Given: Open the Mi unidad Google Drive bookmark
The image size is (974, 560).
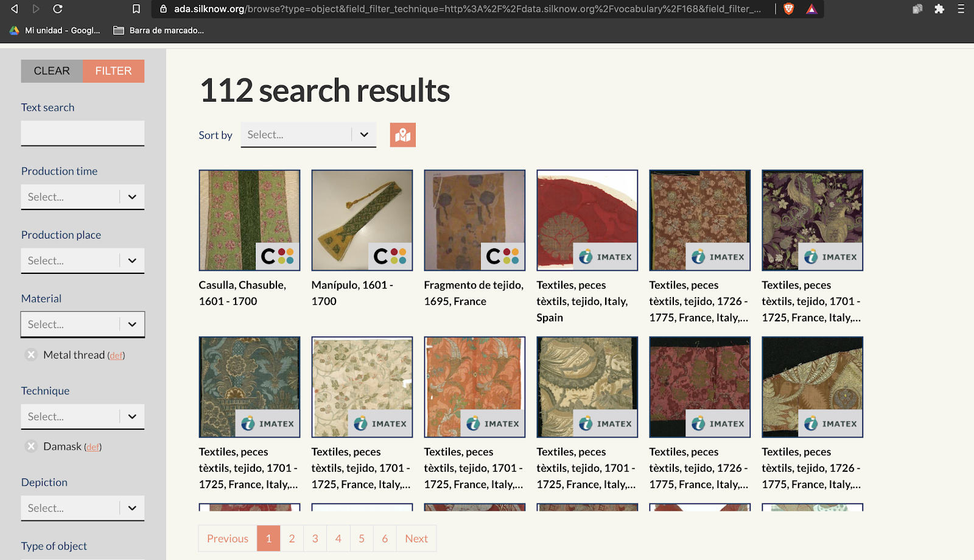Looking at the screenshot, I should tap(55, 30).
